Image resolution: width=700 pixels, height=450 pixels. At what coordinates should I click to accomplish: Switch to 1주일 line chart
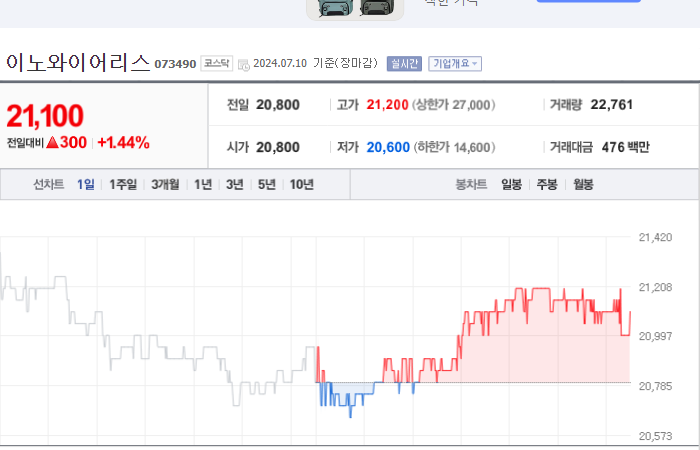[x=123, y=184]
